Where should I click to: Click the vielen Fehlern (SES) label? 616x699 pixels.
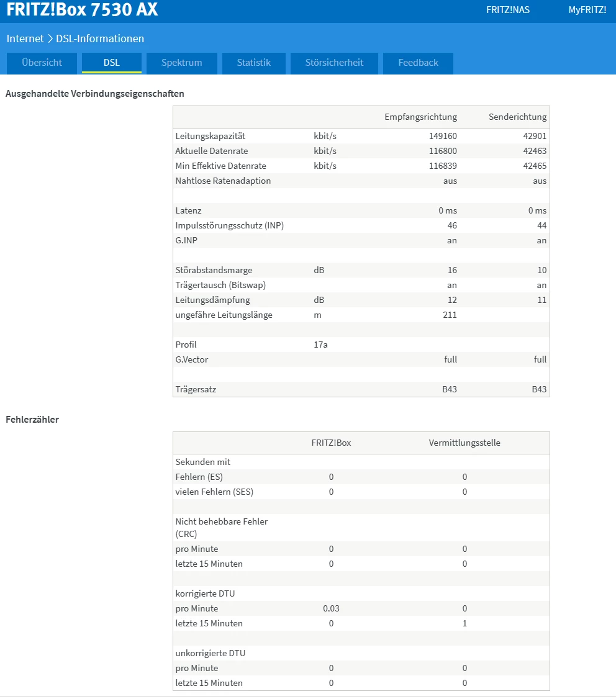click(214, 492)
